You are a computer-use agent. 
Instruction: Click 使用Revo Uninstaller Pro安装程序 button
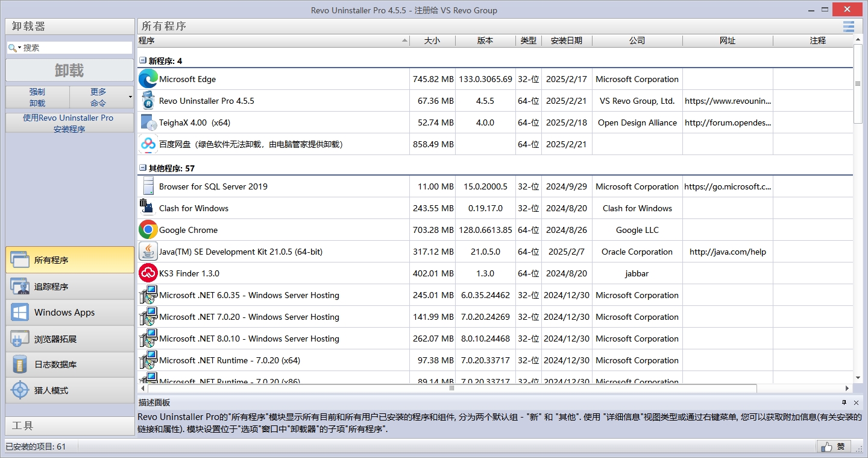[70, 123]
